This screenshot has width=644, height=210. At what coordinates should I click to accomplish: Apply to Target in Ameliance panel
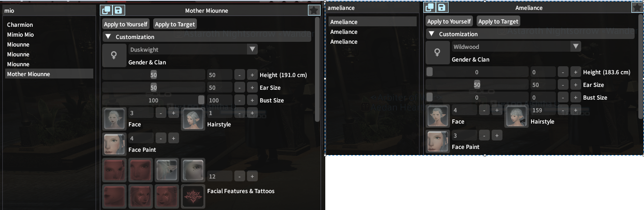pyautogui.click(x=498, y=21)
